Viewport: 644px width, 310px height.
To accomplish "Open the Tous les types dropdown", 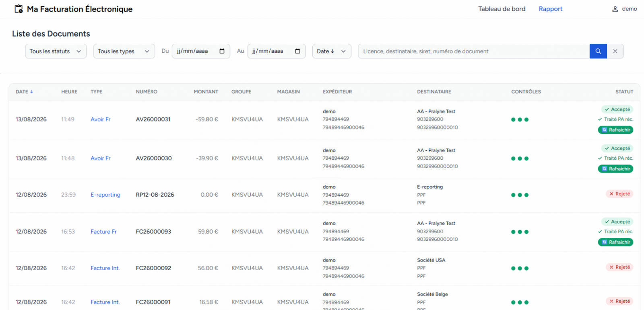I will point(124,51).
